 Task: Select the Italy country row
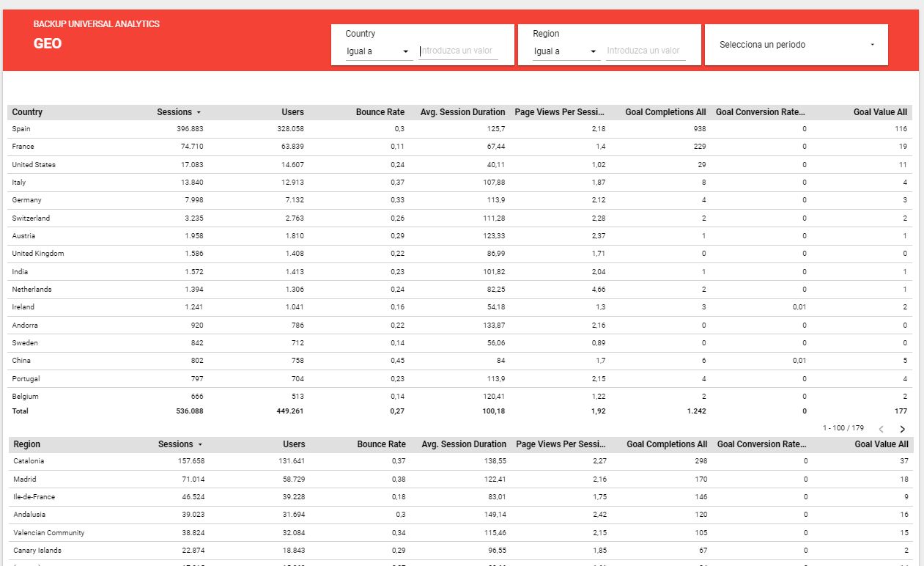459,183
